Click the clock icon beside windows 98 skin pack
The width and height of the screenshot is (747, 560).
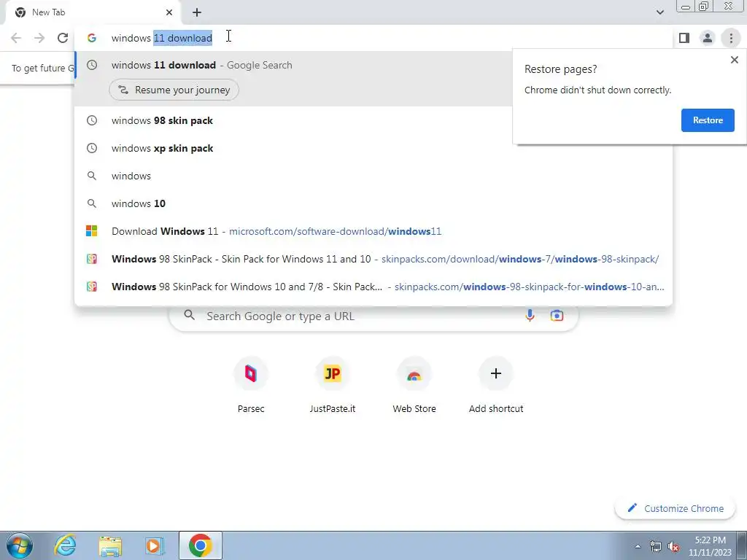point(92,120)
